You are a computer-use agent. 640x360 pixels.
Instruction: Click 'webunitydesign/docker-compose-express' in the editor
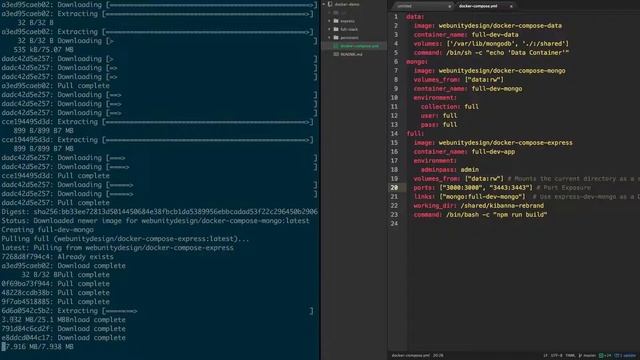tap(505, 142)
